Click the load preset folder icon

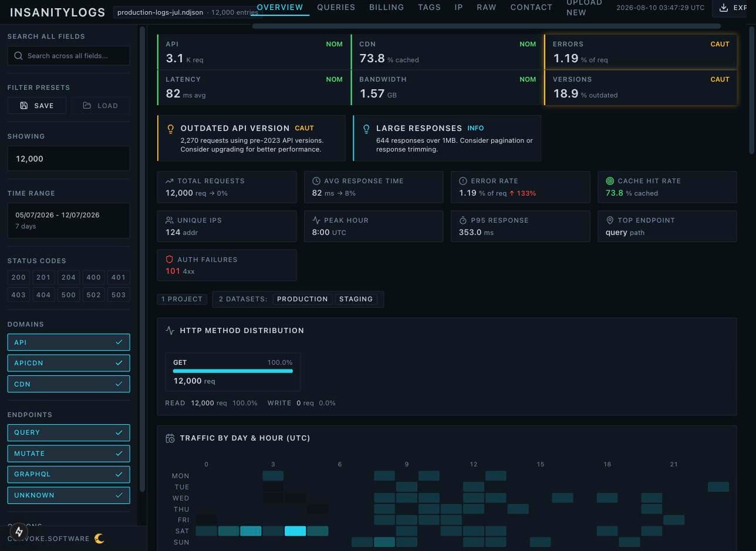click(87, 106)
